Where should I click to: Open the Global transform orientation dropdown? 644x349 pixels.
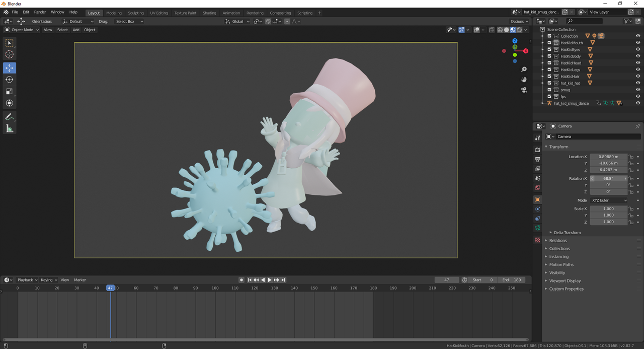pyautogui.click(x=237, y=22)
